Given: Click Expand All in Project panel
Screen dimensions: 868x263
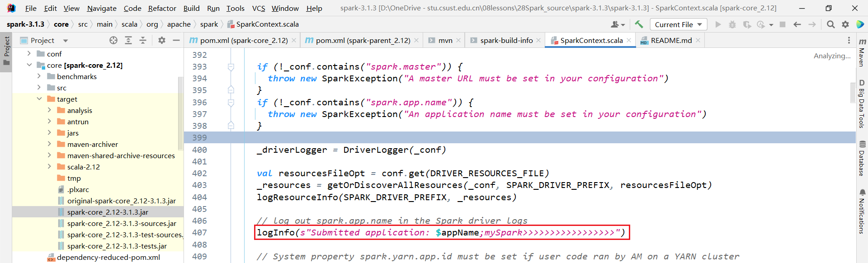Looking at the screenshot, I should coord(128,40).
